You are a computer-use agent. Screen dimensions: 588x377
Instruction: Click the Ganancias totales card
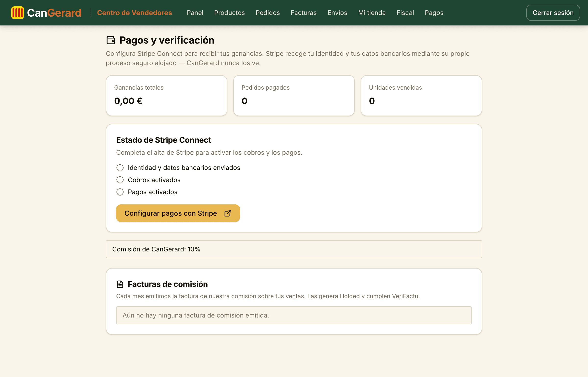pos(167,95)
